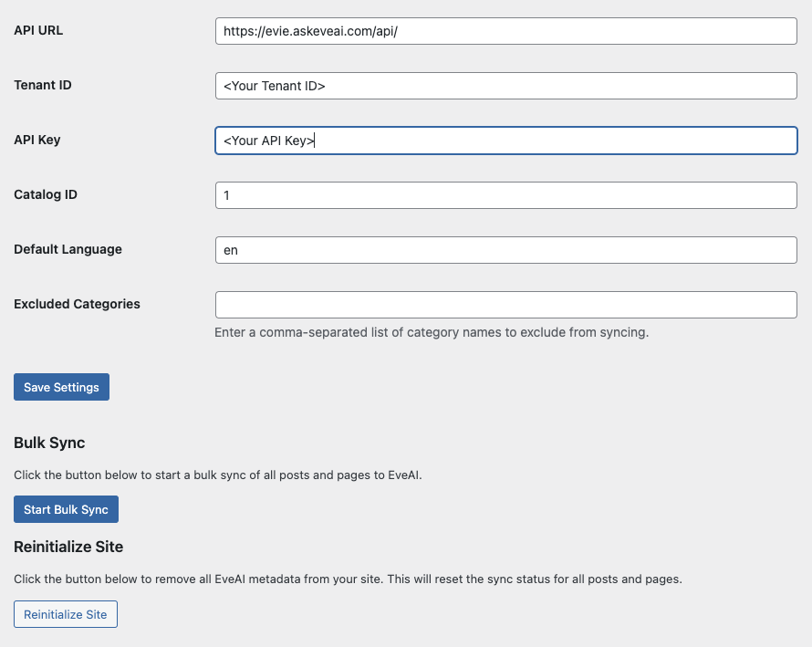This screenshot has height=647, width=812.
Task: Focus the Excluded Categories input box
Action: tap(505, 305)
